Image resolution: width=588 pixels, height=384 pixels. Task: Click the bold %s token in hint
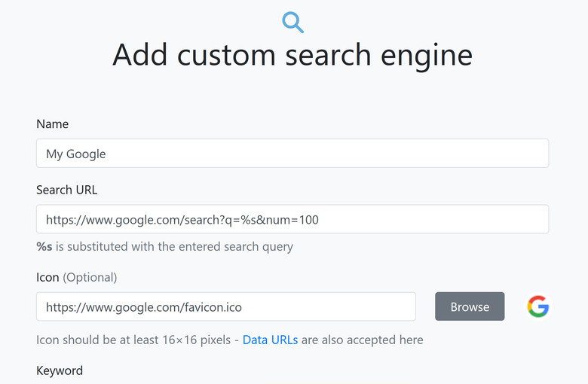pyautogui.click(x=44, y=246)
